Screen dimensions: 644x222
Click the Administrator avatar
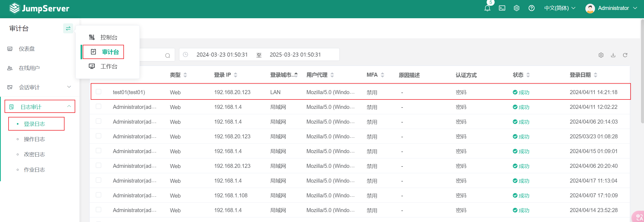pos(590,8)
